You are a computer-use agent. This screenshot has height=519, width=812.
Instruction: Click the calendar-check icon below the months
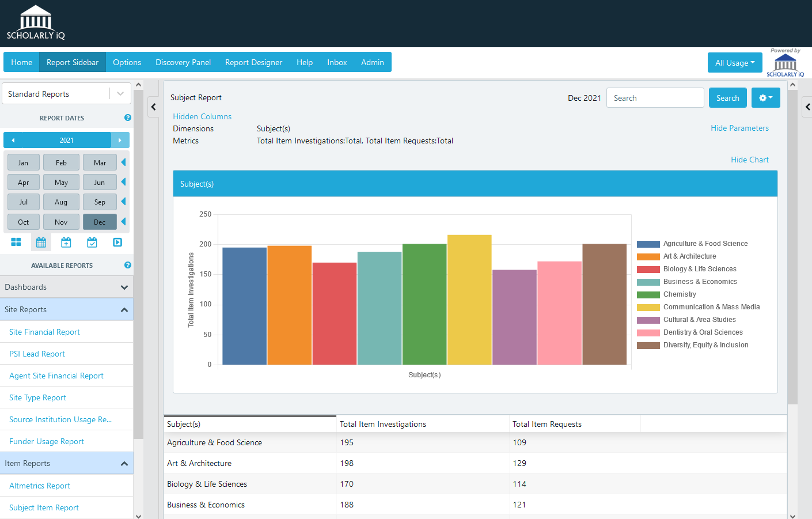coord(92,243)
